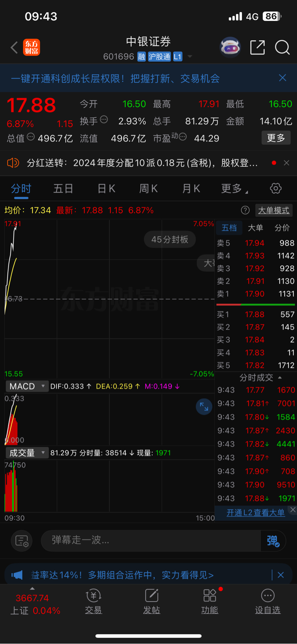Focus the 弹幕走一波 input field
The height and width of the screenshot is (644, 297).
tap(151, 540)
